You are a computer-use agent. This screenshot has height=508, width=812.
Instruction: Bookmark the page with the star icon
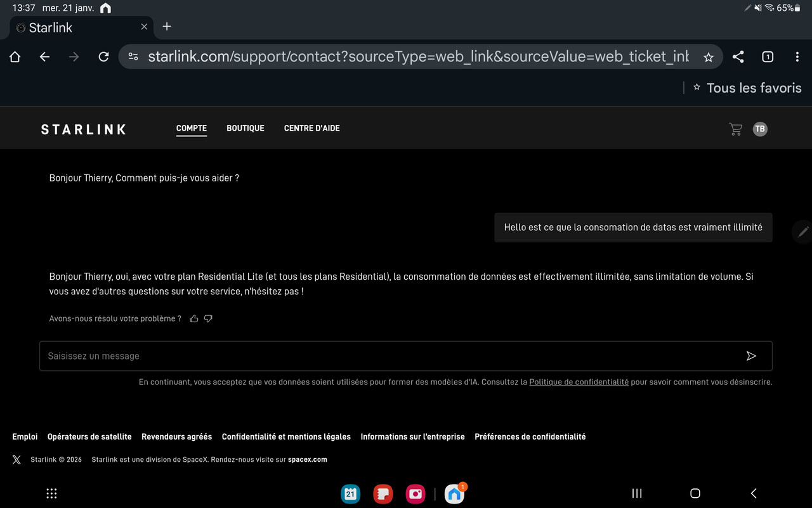tap(708, 56)
